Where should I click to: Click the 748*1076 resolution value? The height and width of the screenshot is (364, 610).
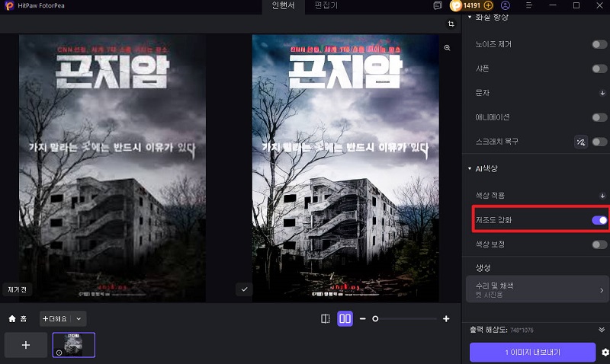pos(522,330)
